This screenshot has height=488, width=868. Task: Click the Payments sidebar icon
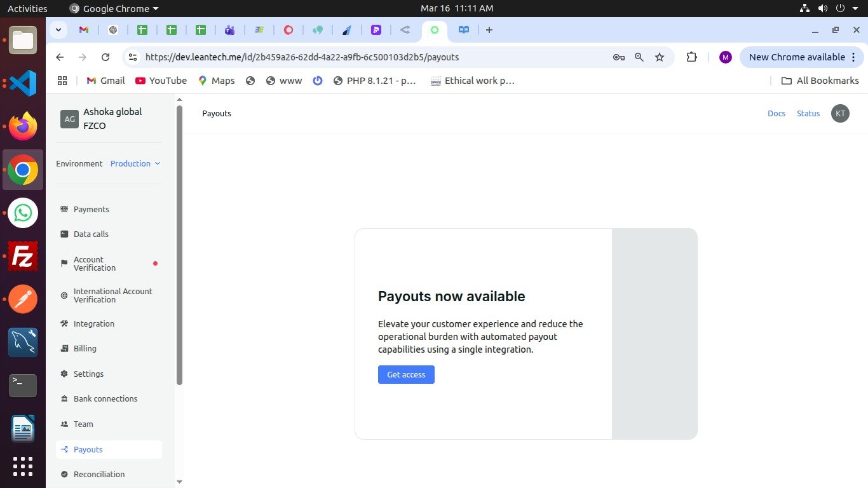point(64,209)
